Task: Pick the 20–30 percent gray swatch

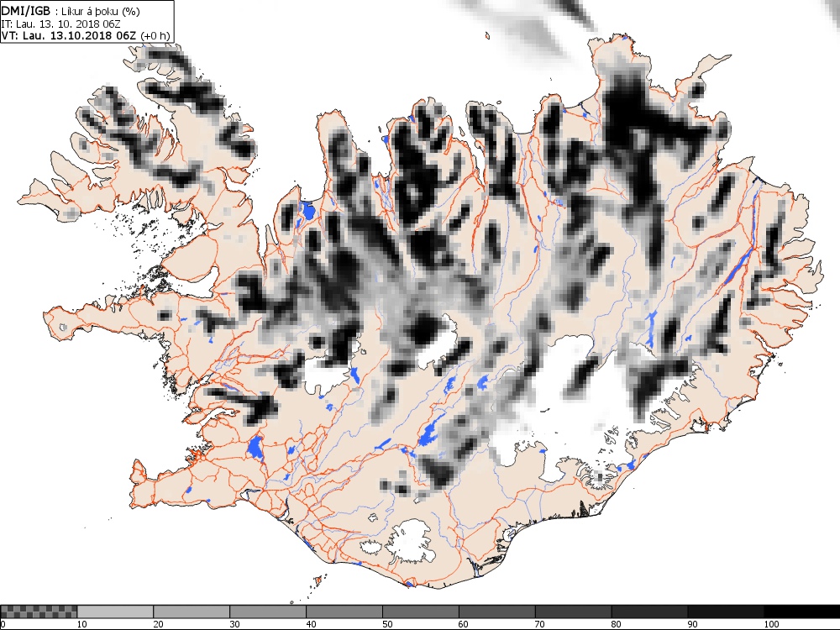Action: click(x=192, y=612)
